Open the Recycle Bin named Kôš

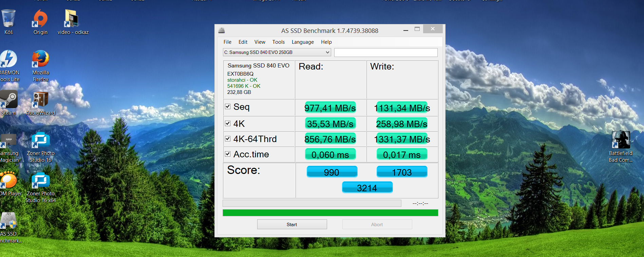[8, 22]
